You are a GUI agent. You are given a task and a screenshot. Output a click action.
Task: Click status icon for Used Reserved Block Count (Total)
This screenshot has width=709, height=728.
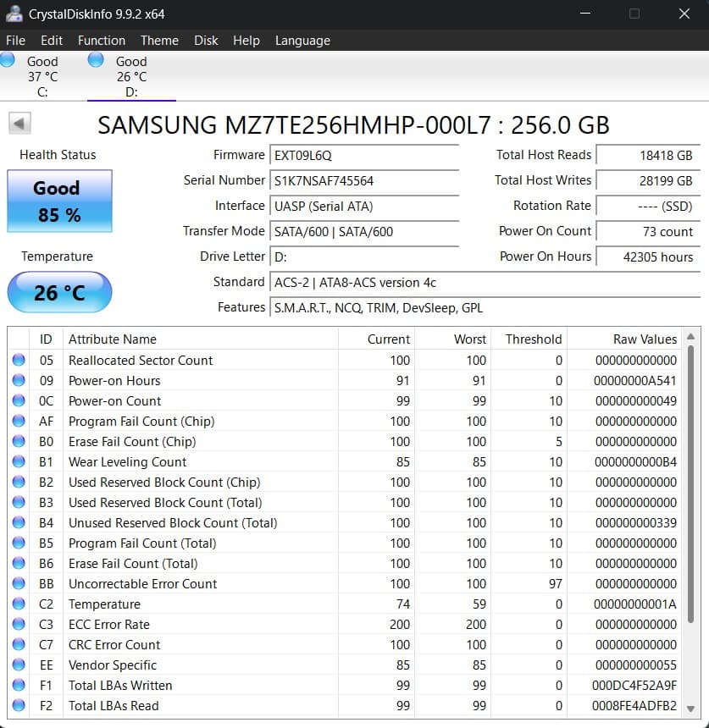point(19,502)
